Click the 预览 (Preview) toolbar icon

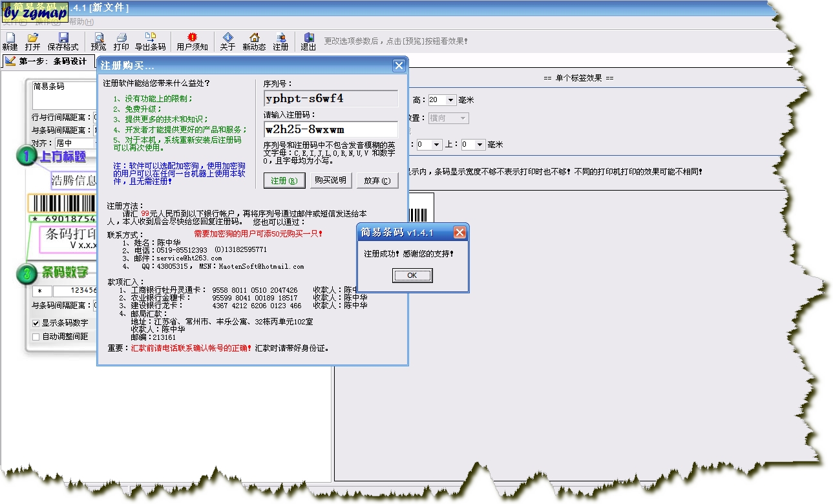(99, 42)
